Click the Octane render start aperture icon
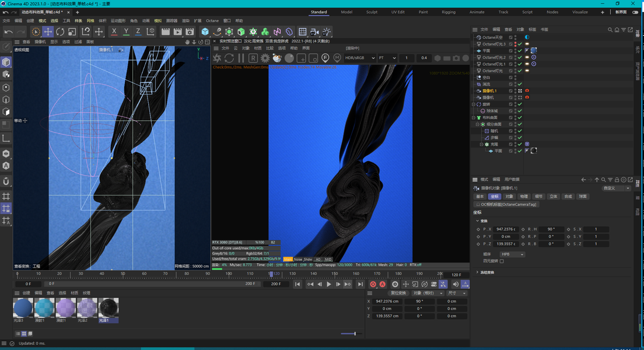The image size is (644, 350). 217,58
